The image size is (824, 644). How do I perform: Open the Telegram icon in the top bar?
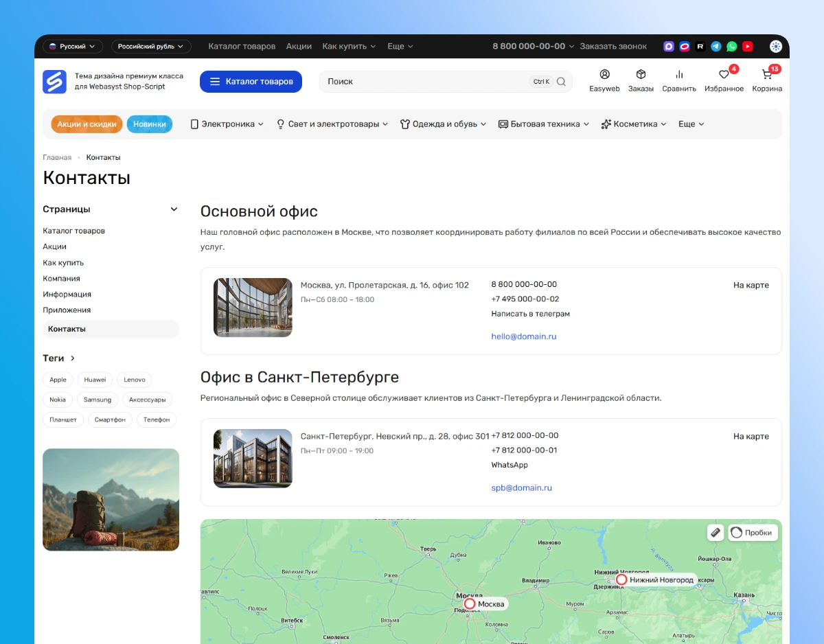pos(716,46)
